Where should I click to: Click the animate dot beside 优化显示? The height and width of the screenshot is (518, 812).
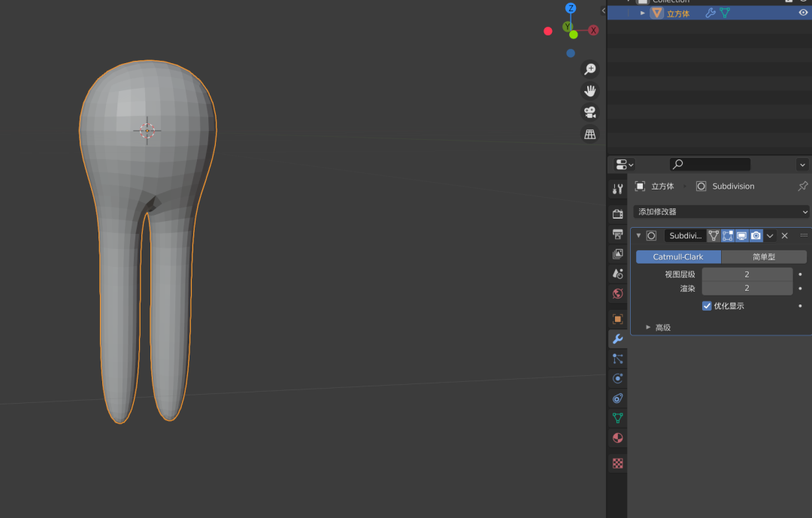[800, 306]
